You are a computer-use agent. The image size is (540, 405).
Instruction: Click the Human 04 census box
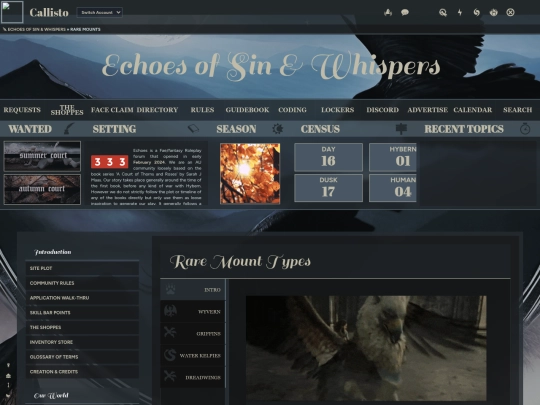pos(393,188)
